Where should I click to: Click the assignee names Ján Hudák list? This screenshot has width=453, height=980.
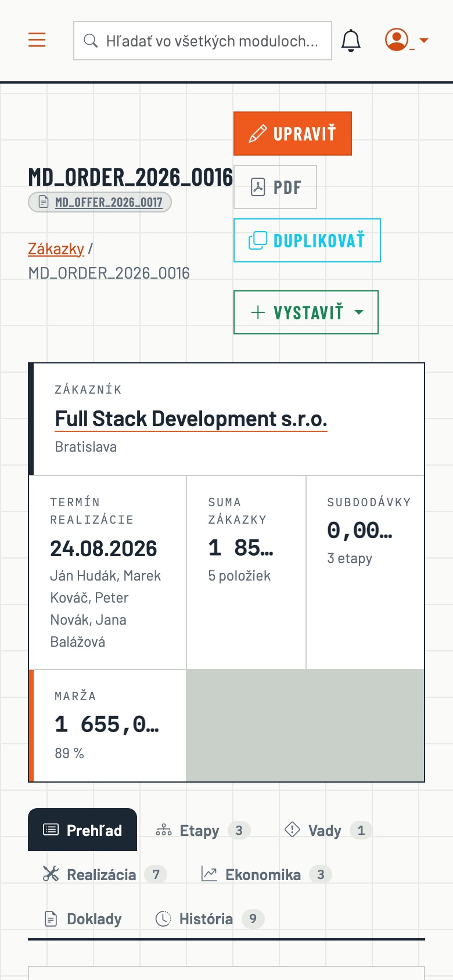tap(106, 609)
